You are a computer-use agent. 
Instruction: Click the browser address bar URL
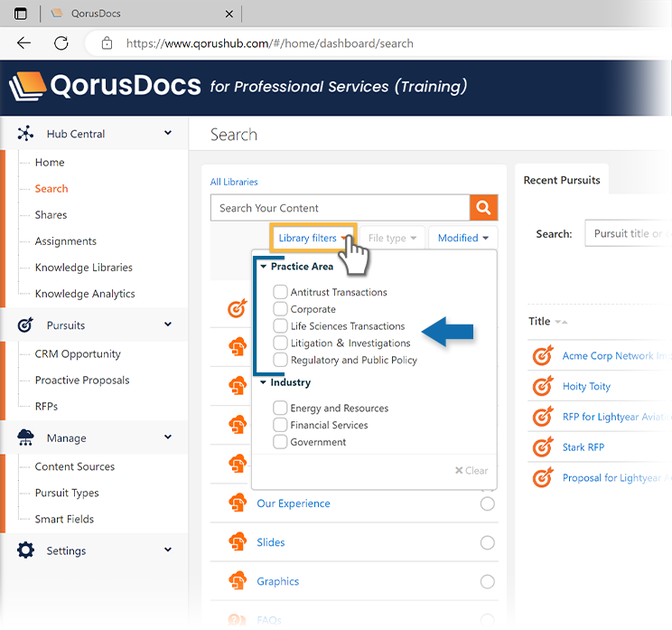coord(269,43)
